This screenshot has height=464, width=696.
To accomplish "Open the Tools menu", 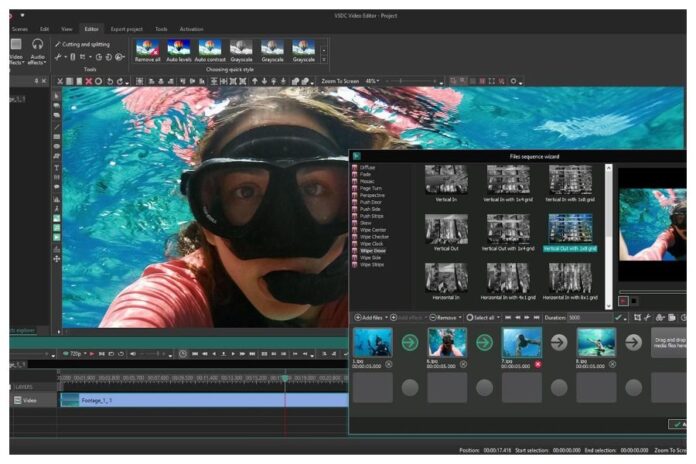I will (161, 29).
